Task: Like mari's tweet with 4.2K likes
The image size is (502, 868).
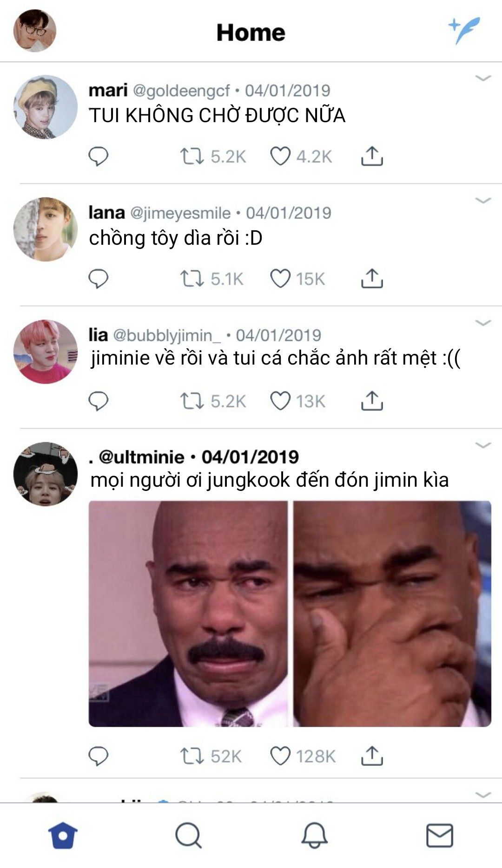Action: 280,157
